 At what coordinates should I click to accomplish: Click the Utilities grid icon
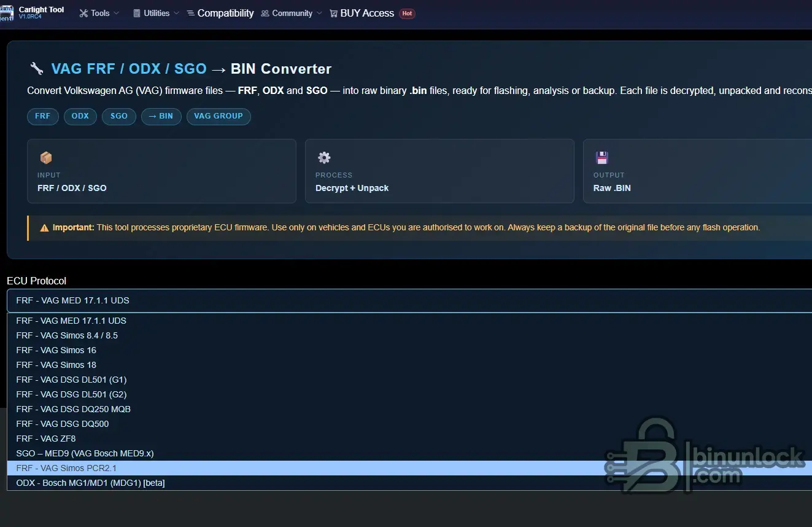137,13
